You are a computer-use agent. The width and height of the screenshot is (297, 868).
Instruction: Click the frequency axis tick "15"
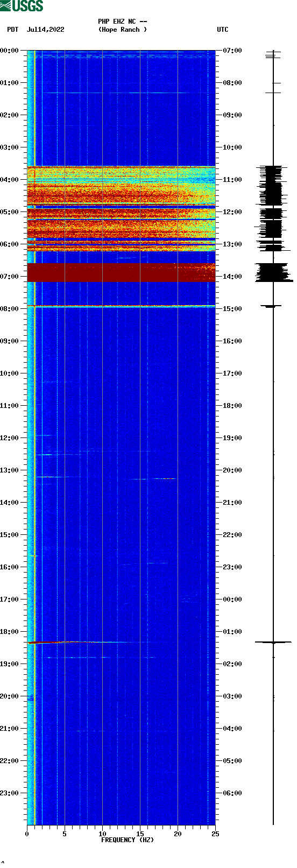[140, 834]
